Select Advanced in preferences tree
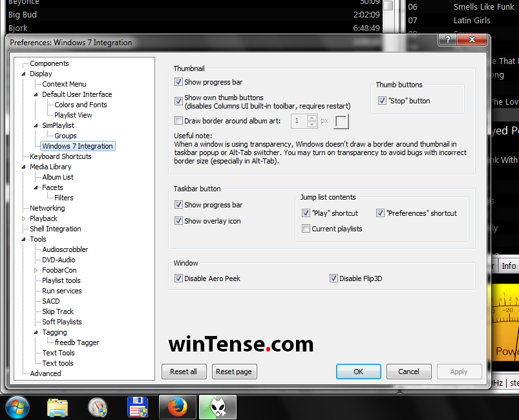The image size is (519, 420). coord(45,373)
